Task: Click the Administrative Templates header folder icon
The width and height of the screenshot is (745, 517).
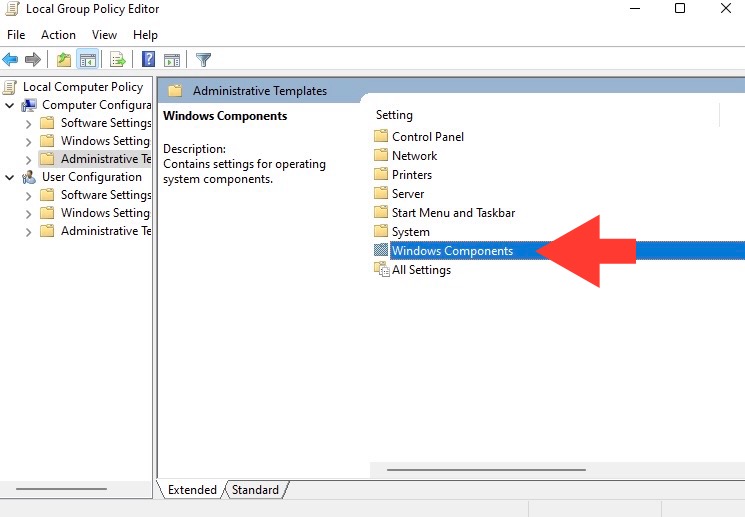Action: [175, 90]
